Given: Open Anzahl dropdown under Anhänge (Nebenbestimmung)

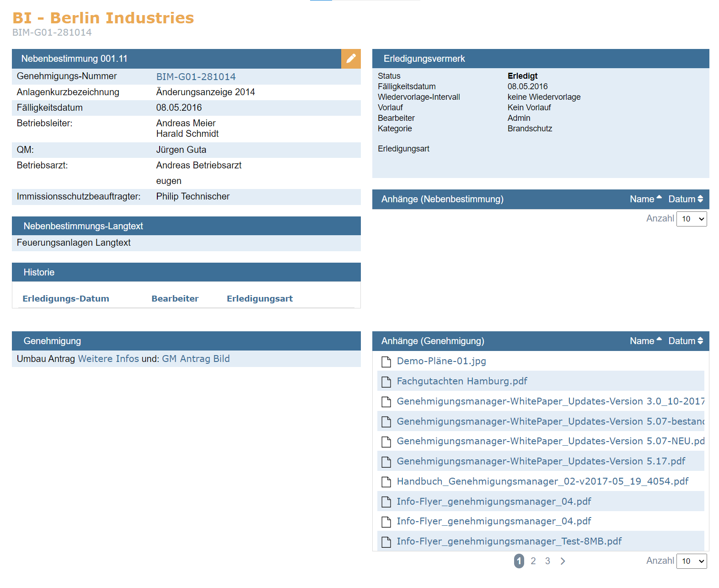Looking at the screenshot, I should pos(692,219).
